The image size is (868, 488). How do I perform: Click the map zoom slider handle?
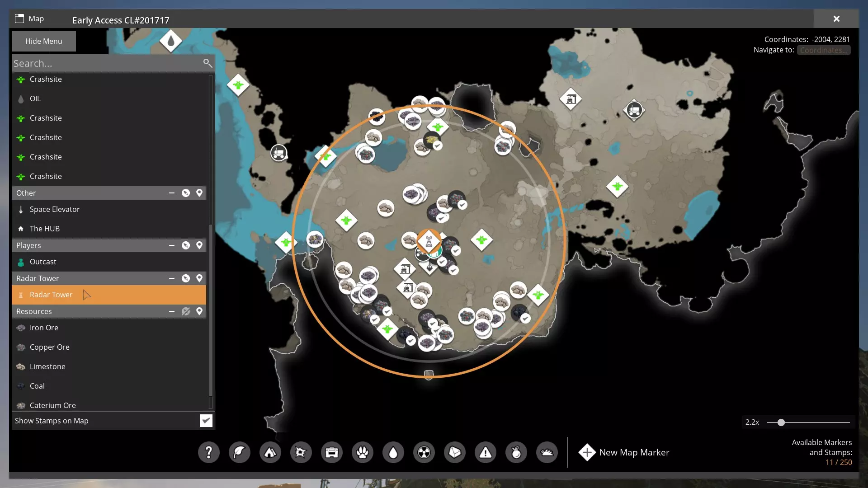click(x=781, y=422)
